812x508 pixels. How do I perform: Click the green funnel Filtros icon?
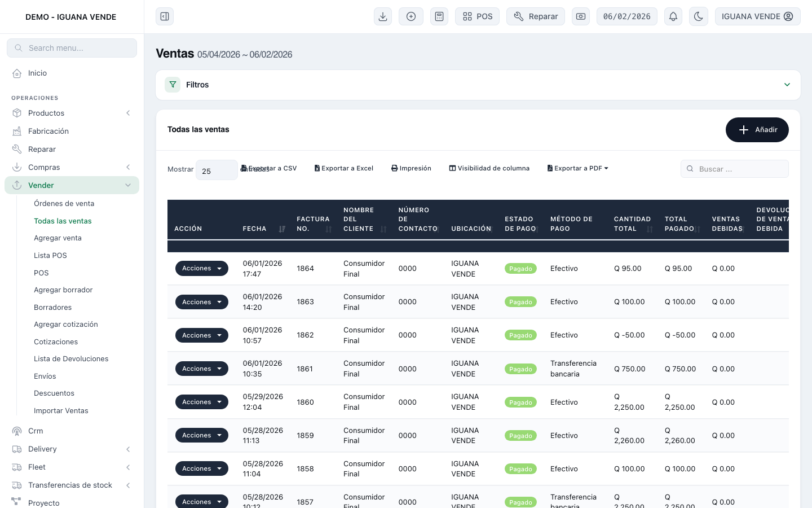pos(173,85)
